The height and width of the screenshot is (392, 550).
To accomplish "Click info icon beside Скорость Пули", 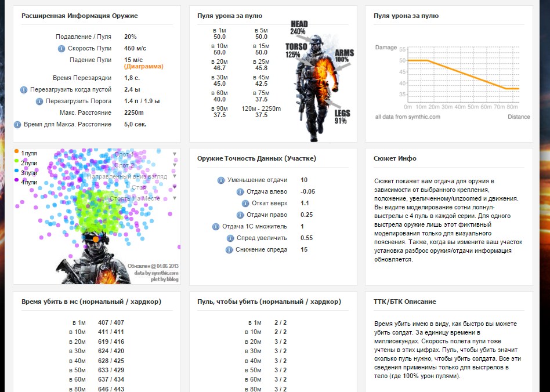I will (x=61, y=49).
